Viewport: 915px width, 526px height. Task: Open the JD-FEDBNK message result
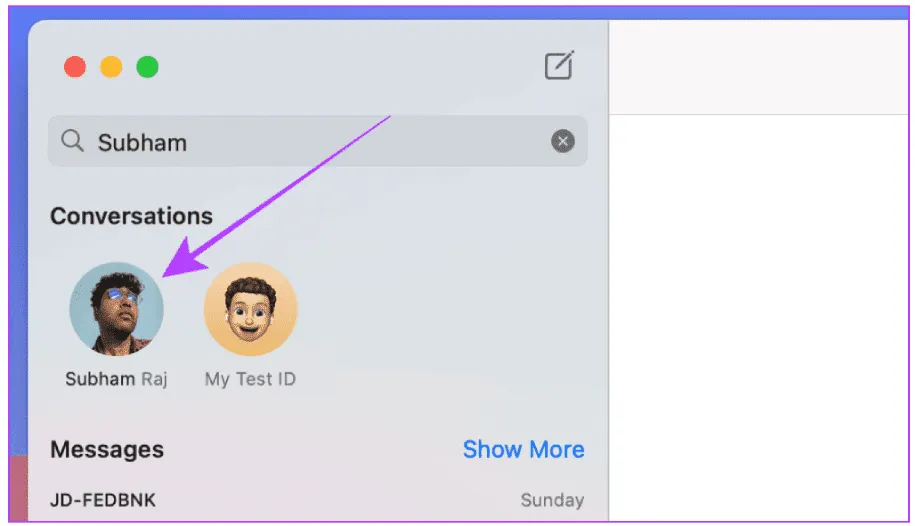(x=103, y=499)
